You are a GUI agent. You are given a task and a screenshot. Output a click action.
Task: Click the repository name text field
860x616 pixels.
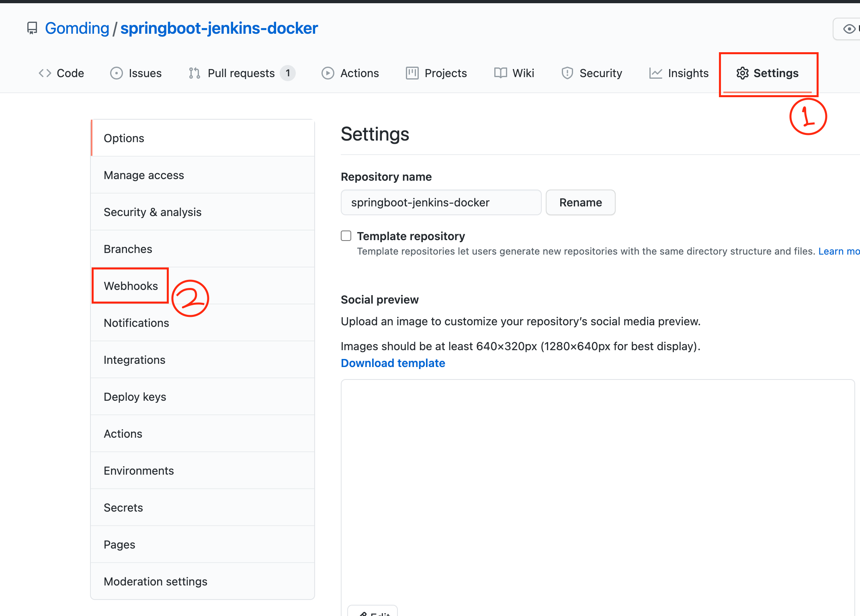(440, 202)
